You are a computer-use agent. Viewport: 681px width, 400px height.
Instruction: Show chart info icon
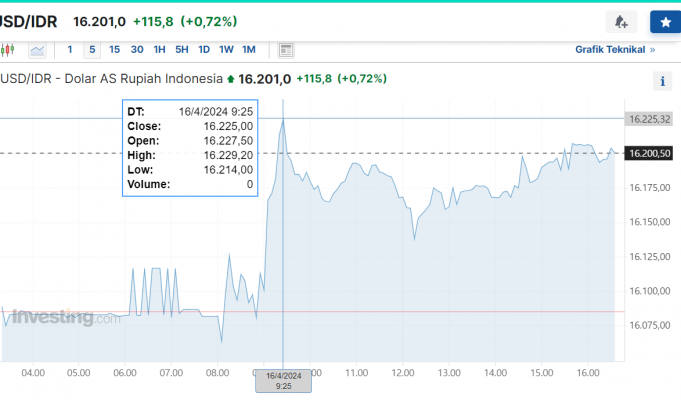coord(662,82)
